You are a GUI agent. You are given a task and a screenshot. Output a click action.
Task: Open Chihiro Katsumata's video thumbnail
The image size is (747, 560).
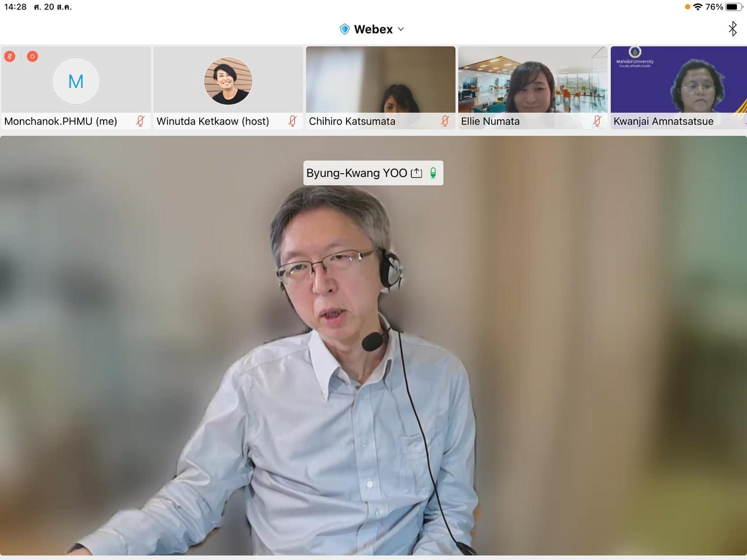point(380,88)
